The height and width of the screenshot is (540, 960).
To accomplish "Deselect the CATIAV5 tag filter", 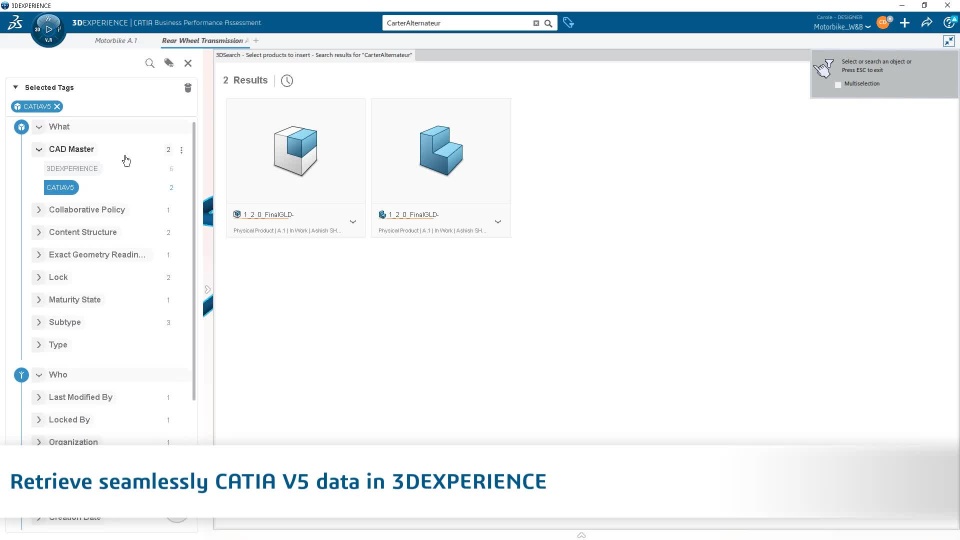I will tap(61, 187).
